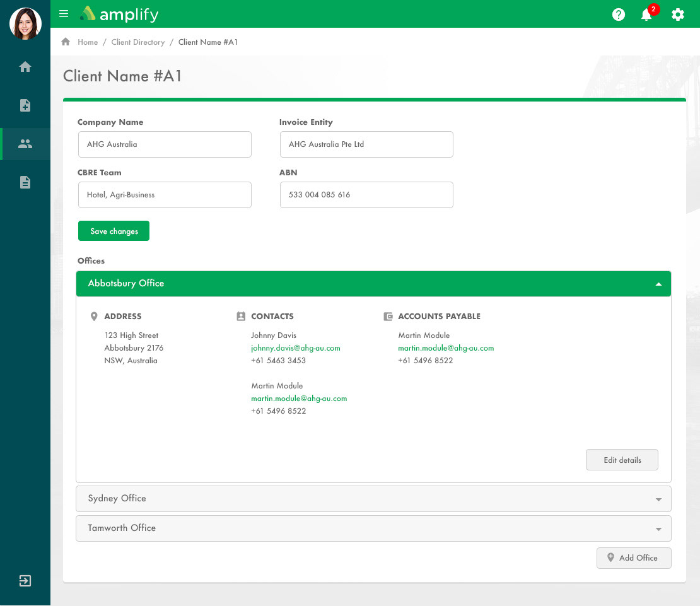Email martin.module in Contacts column
The image size is (700, 606).
299,399
